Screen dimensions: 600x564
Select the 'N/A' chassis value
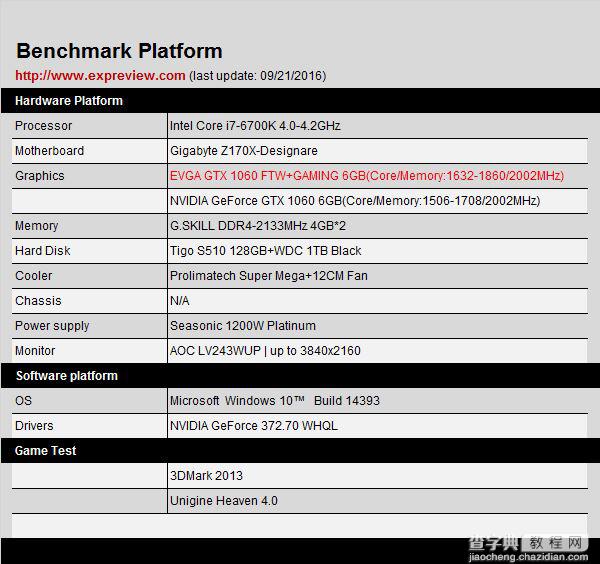tap(179, 301)
